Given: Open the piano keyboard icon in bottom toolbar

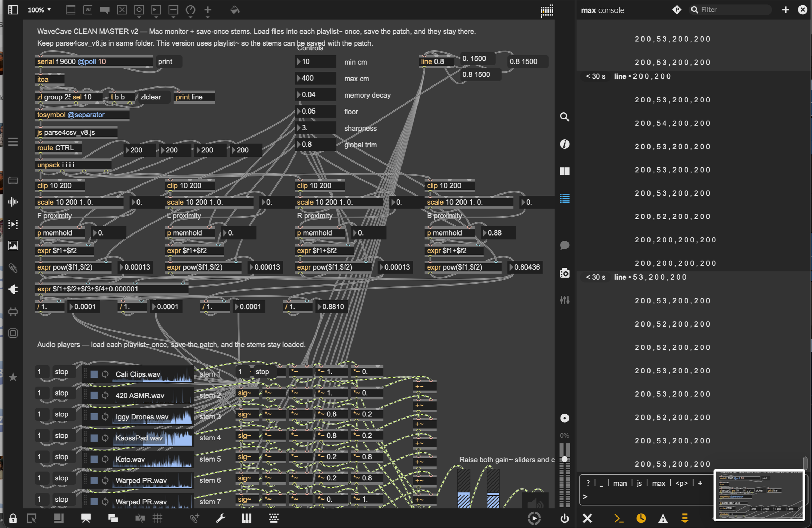Looking at the screenshot, I should tap(247, 518).
